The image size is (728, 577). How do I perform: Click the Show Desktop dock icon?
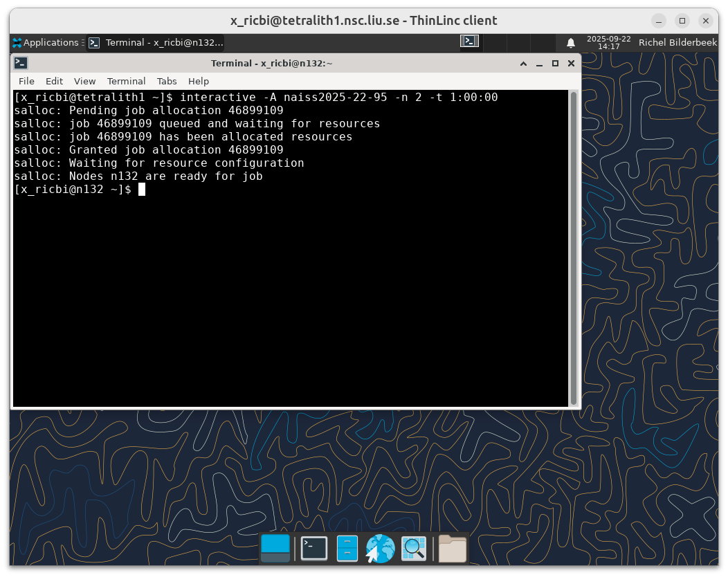pyautogui.click(x=275, y=548)
